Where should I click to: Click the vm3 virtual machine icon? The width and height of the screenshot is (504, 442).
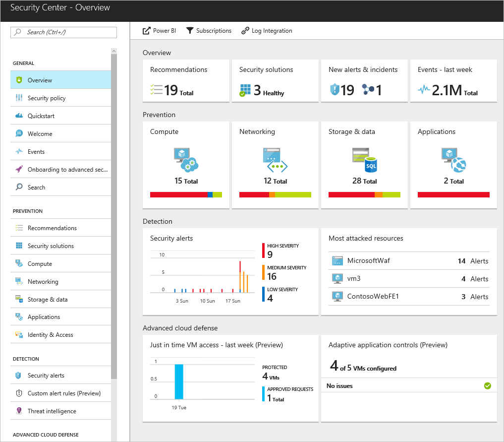337,279
